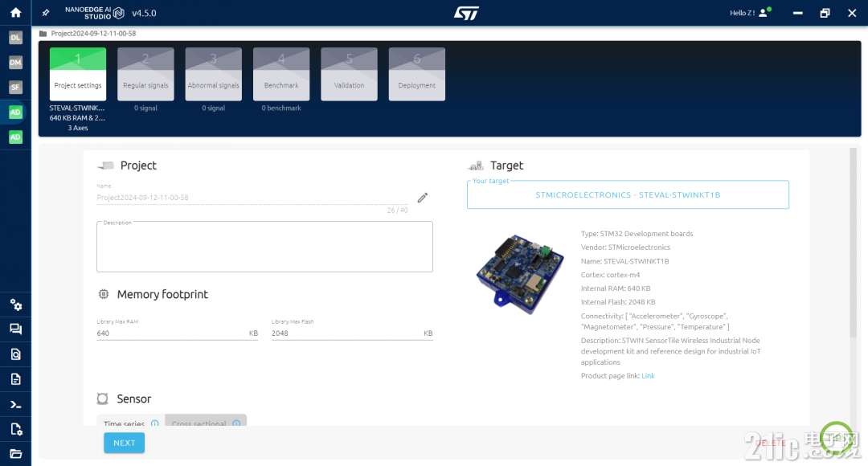Screen dimensions: 868x466
Task: Open the user account icon near Hello Z
Action: (764, 12)
